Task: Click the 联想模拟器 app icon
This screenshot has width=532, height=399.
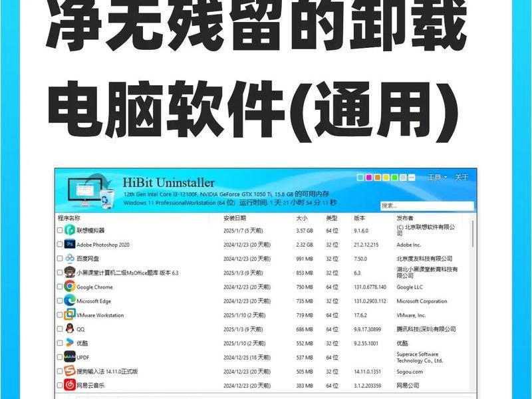Action: (x=70, y=230)
